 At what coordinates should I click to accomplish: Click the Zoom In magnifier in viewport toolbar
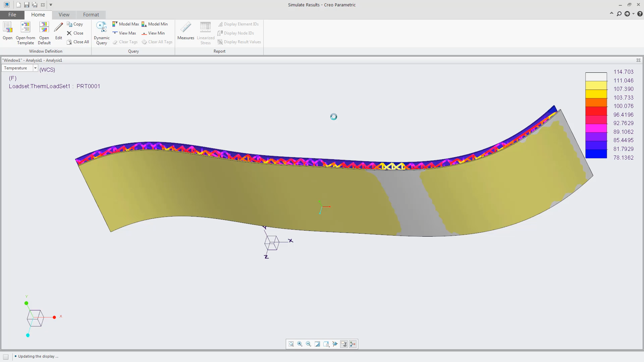pos(300,344)
